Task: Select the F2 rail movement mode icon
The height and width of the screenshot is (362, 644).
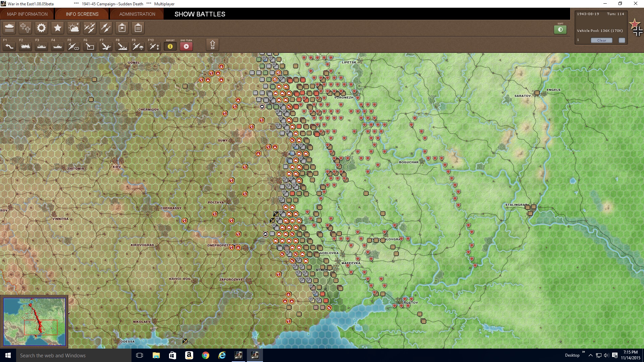Action: pyautogui.click(x=25, y=47)
